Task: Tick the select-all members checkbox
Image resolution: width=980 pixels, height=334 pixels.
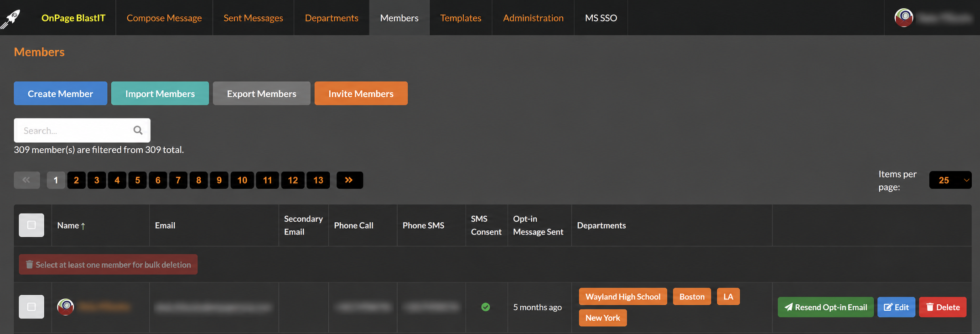Action: coord(31,225)
